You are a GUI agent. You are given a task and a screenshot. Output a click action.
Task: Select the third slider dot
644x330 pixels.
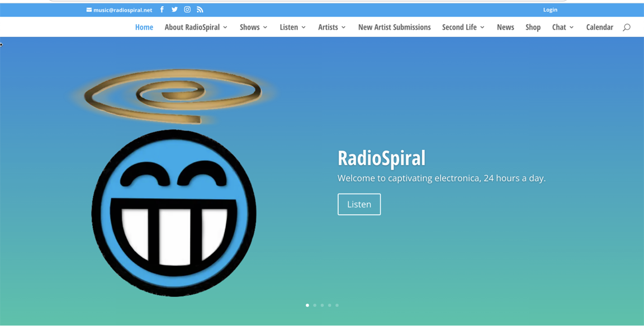coord(322,305)
